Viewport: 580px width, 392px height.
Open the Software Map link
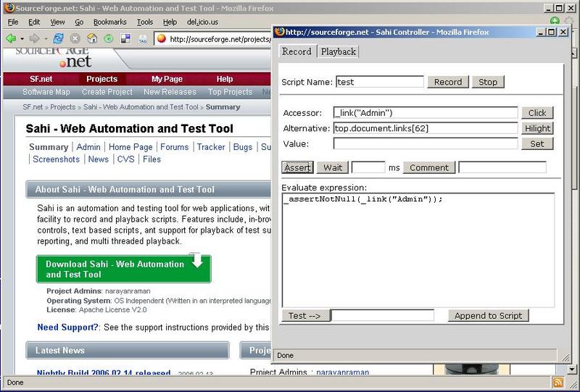point(46,92)
